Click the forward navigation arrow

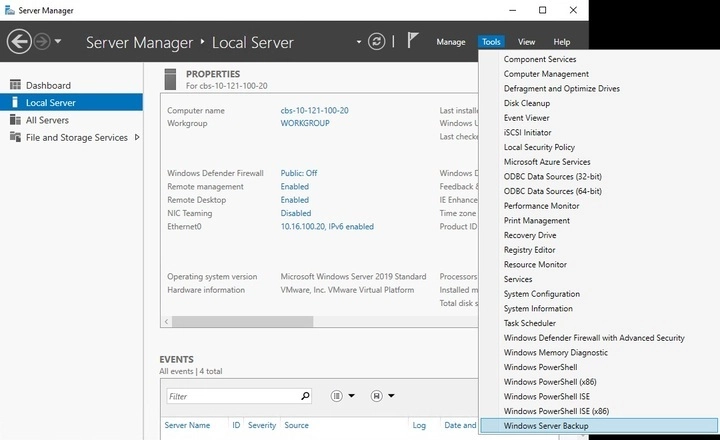tap(42, 42)
